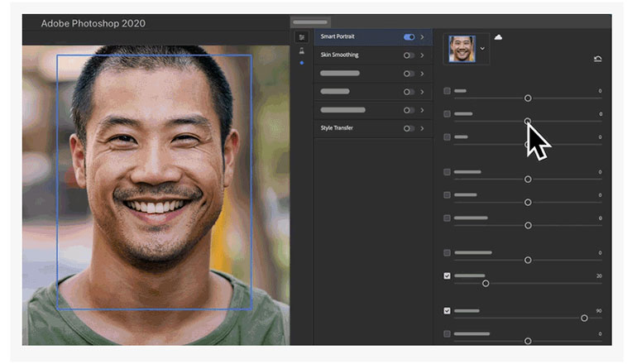The image size is (637, 364).
Task: Click the blue dot below flask icon
Action: coord(302,63)
